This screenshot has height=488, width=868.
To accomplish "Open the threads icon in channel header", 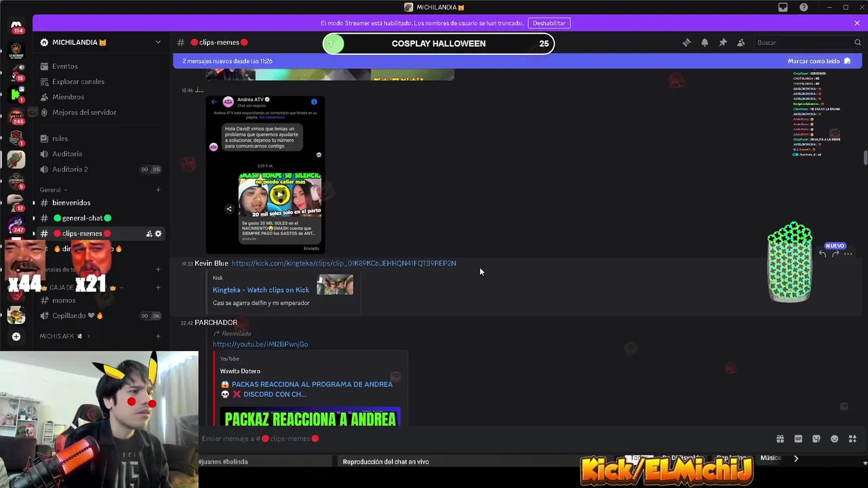I will click(x=686, y=43).
